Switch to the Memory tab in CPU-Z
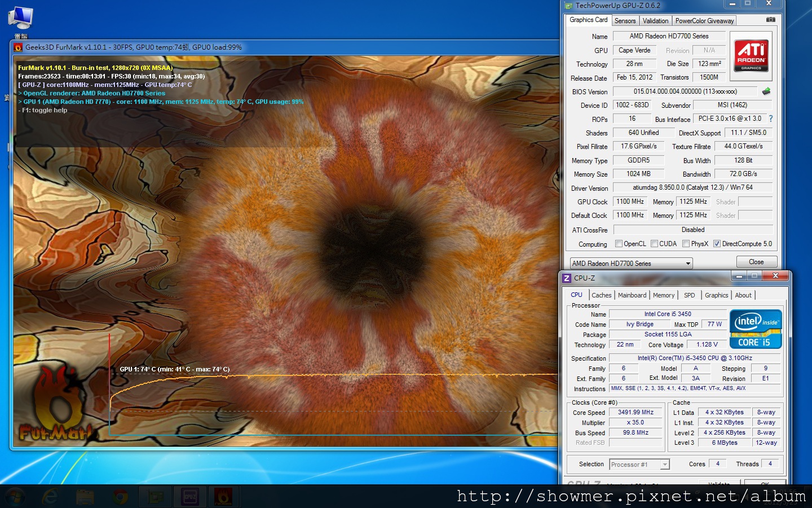Image resolution: width=812 pixels, height=508 pixels. coord(664,295)
